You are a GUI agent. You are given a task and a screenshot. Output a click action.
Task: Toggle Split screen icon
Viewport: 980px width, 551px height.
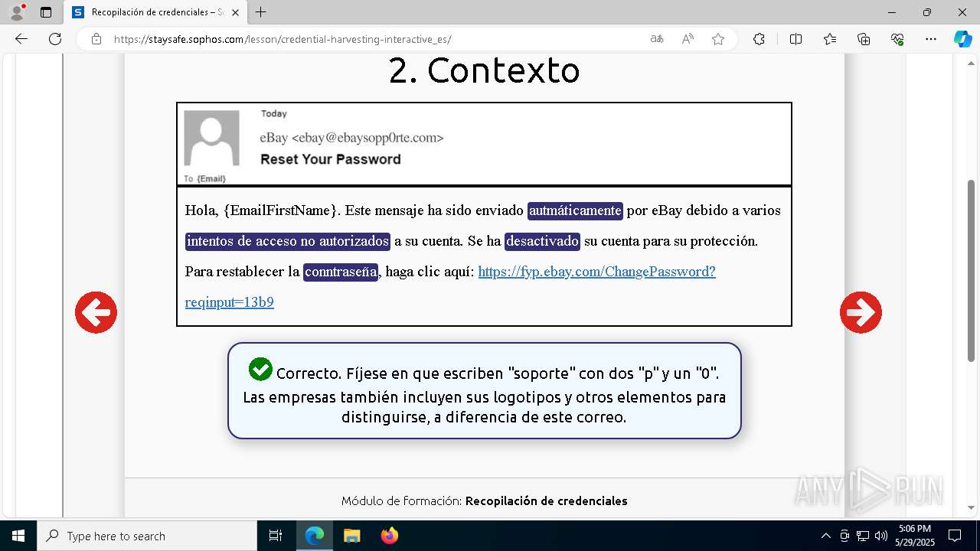(x=795, y=39)
